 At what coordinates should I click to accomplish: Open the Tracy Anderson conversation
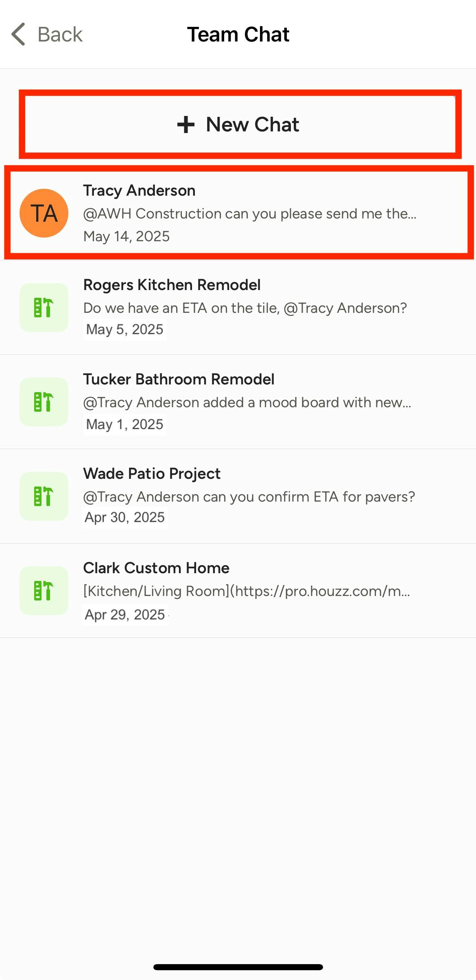[x=238, y=213]
